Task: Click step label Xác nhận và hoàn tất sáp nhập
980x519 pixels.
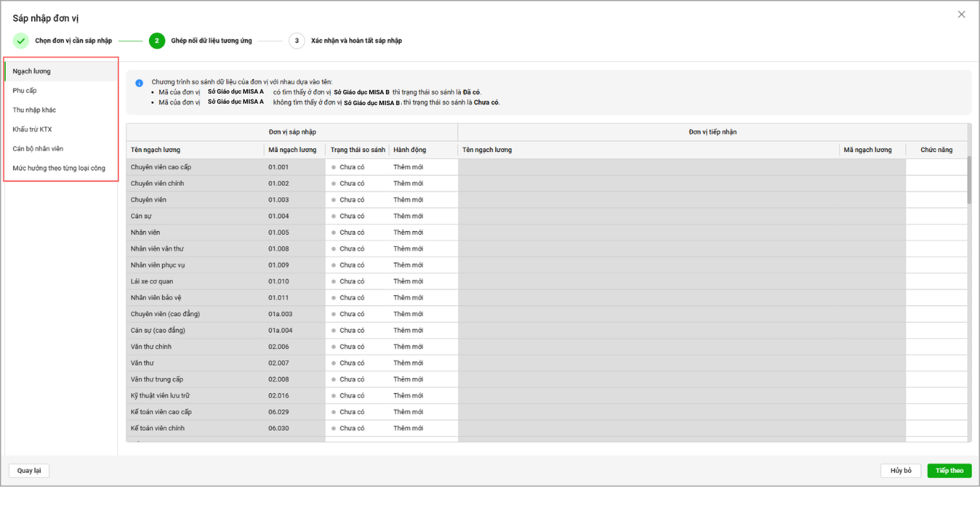Action: point(356,41)
